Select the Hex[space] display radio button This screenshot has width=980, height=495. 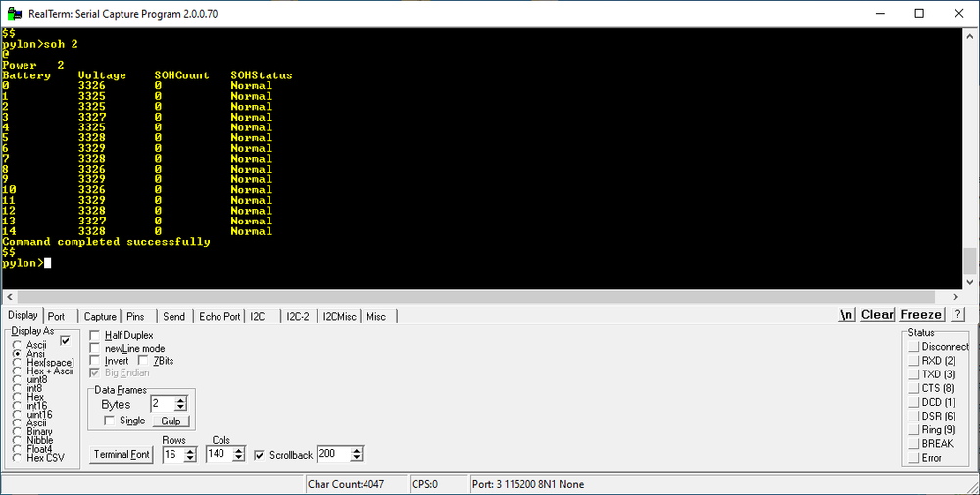tap(17, 363)
